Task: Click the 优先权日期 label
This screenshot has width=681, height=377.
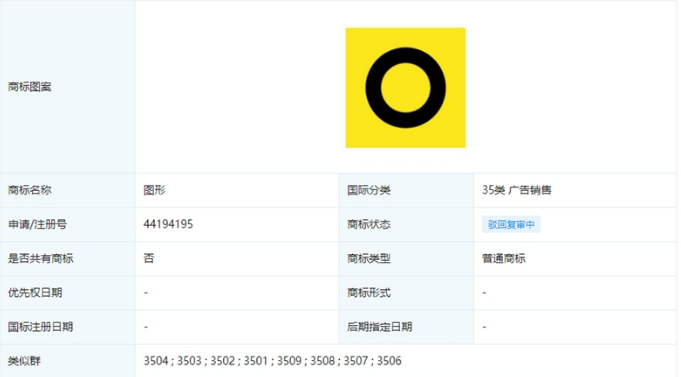Action: (x=35, y=293)
